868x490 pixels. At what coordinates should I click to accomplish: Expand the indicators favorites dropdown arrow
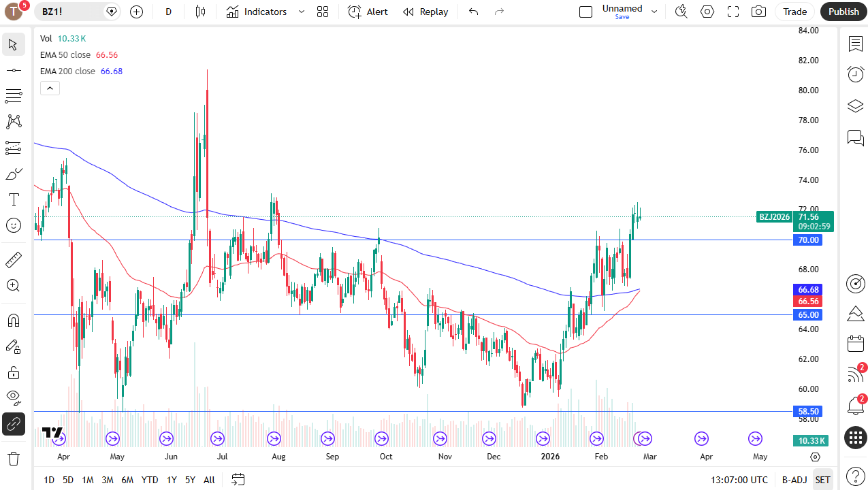point(302,12)
